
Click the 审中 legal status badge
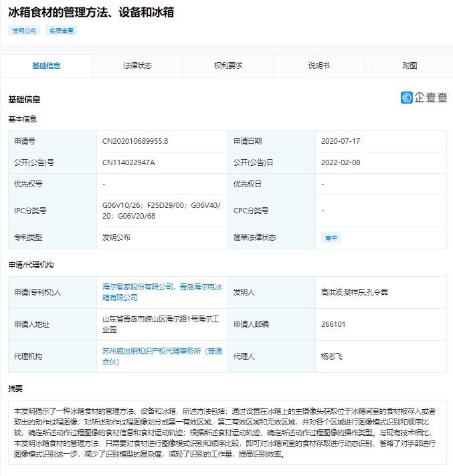pyautogui.click(x=331, y=238)
